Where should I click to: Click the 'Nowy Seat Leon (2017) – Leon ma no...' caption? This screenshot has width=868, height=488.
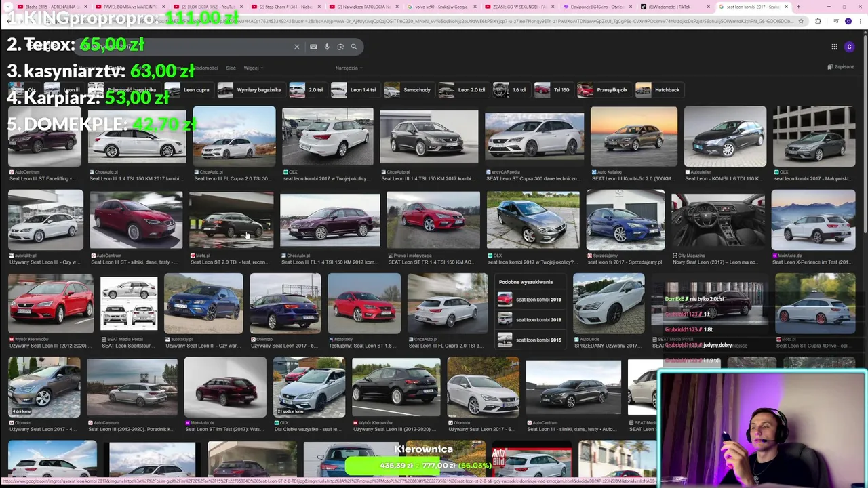(717, 262)
